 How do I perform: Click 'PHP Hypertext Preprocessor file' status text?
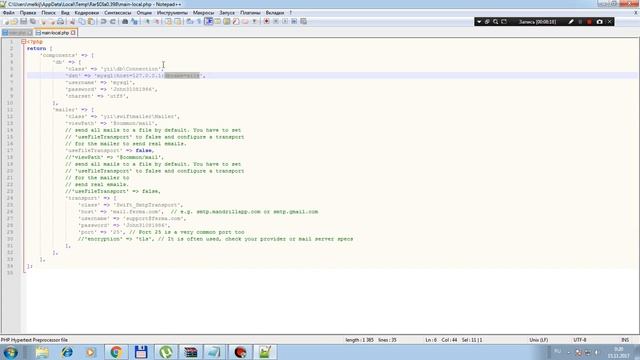(34, 340)
